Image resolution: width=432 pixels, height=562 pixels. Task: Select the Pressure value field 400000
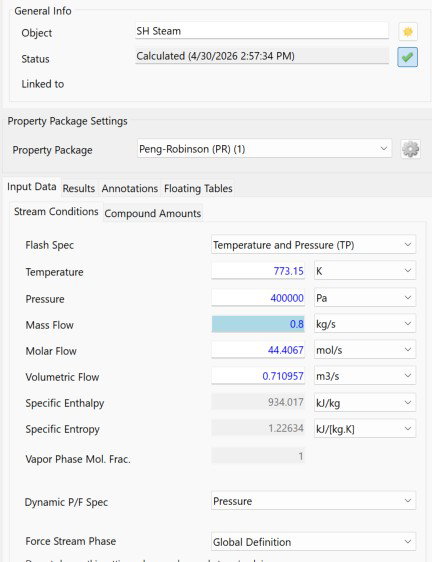[258, 298]
